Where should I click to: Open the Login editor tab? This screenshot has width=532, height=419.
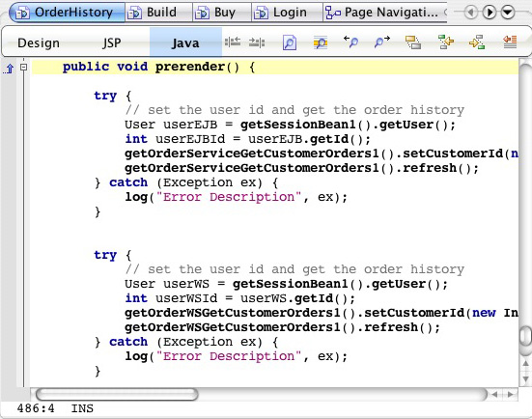(x=287, y=13)
